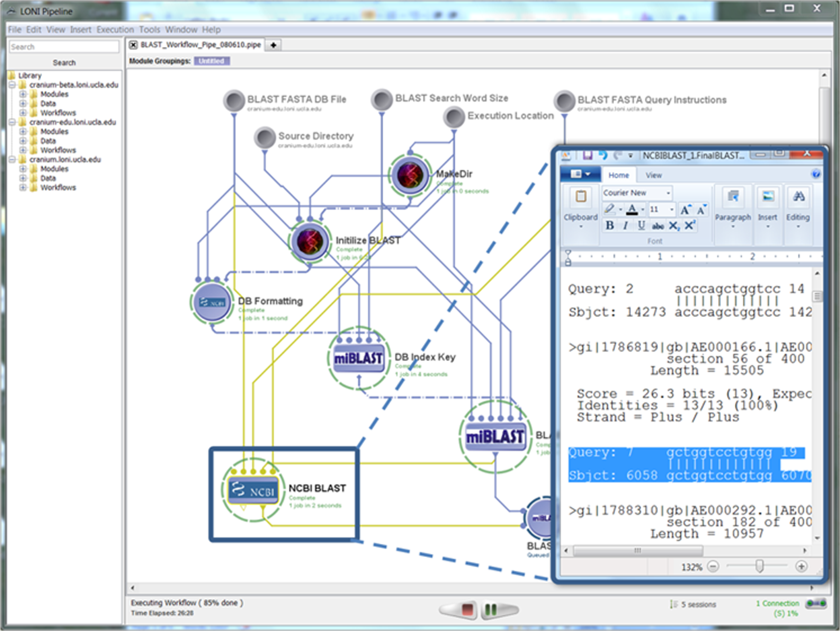This screenshot has height=631, width=840.
Task: Open the Execution menu
Action: (x=115, y=30)
